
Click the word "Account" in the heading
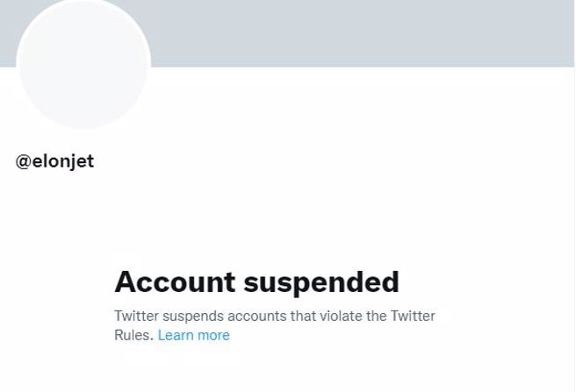[175, 282]
